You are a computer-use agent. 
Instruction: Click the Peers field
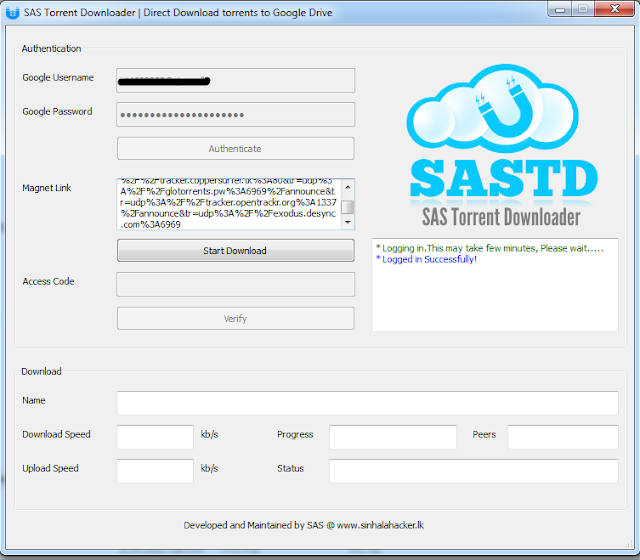tap(562, 437)
